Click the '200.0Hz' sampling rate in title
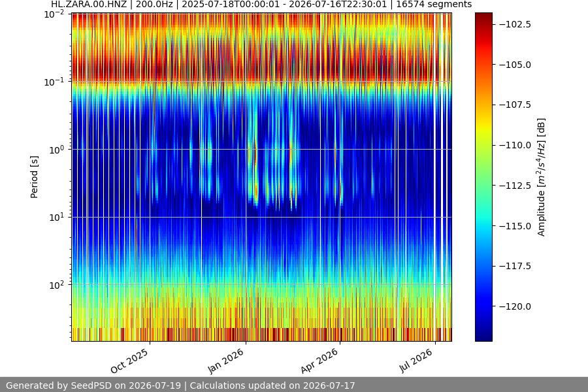Viewport: 588px width, 392px height. point(154,5)
